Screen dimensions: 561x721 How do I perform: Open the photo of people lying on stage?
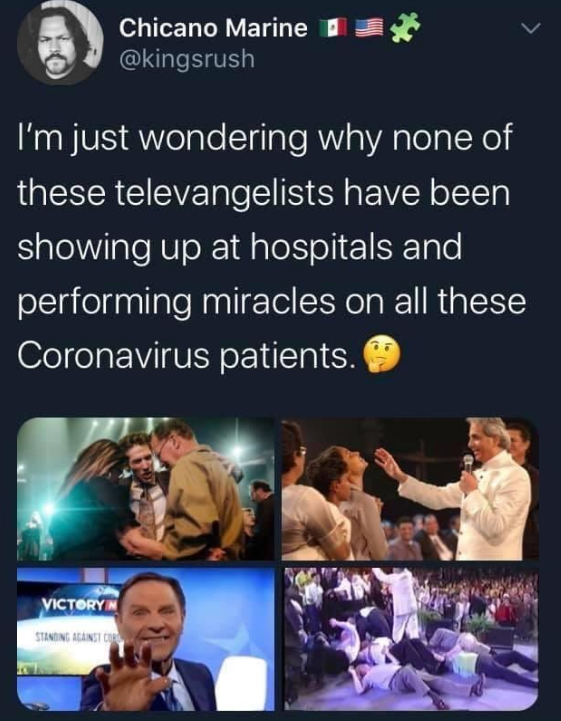[410, 639]
